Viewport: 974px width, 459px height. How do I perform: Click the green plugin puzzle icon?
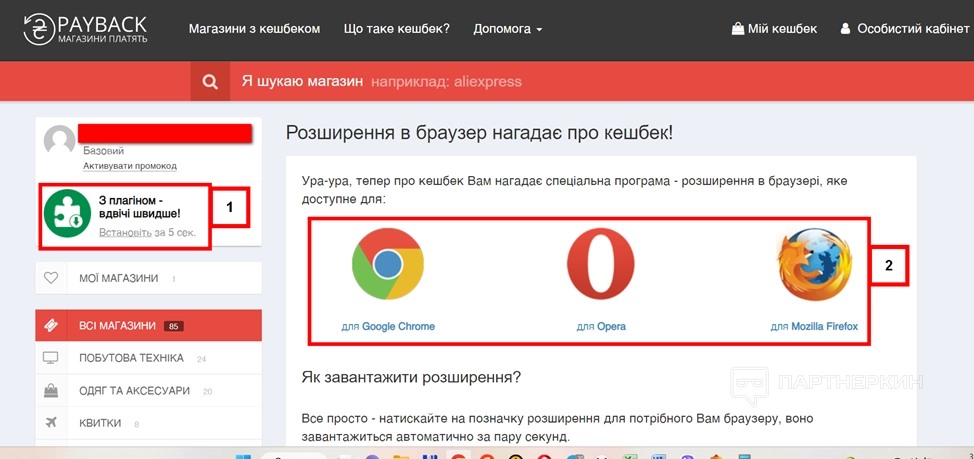pyautogui.click(x=67, y=216)
